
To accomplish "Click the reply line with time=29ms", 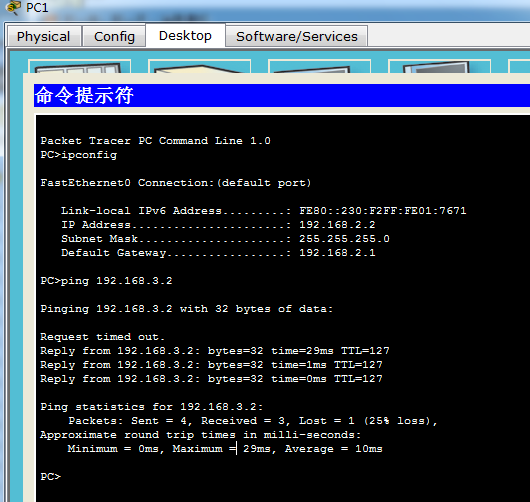I will coord(215,351).
